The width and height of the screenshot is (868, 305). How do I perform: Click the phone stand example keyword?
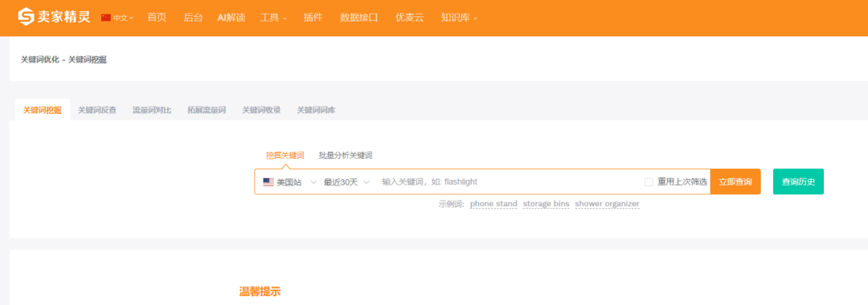[493, 204]
